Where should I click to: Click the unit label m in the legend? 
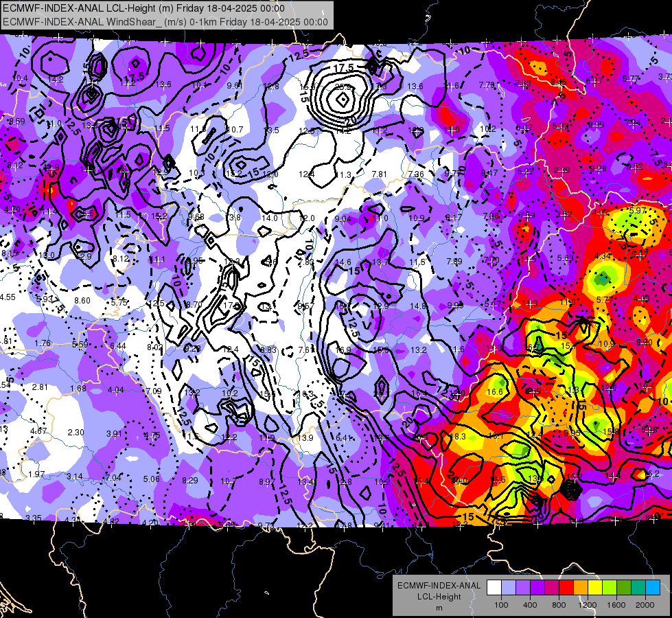[x=439, y=608]
